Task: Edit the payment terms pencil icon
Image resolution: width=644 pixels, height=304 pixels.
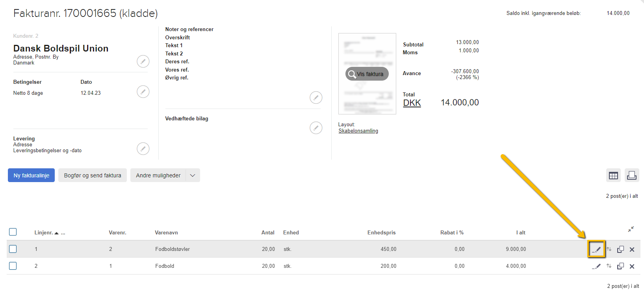Action: pos(143,92)
